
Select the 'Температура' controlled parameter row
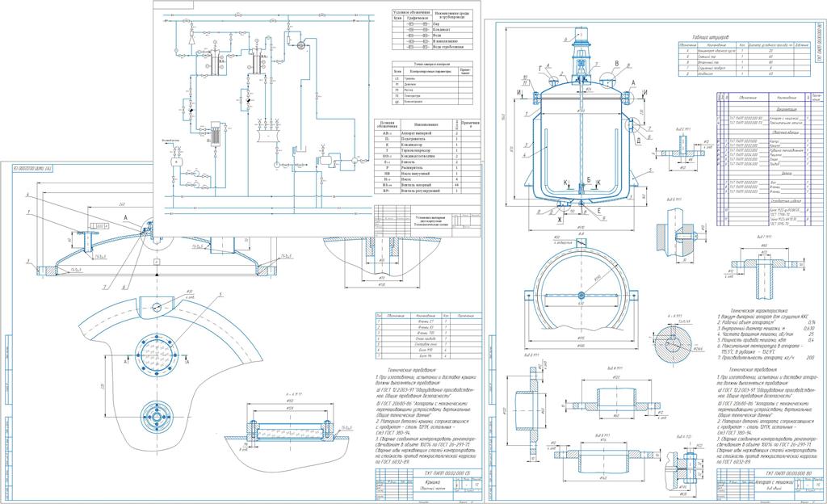[433, 96]
